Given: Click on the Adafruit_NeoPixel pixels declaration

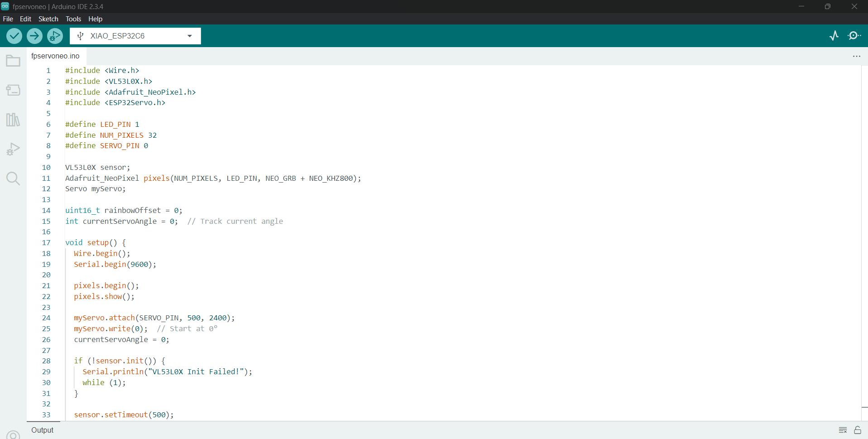Looking at the screenshot, I should pyautogui.click(x=213, y=178).
